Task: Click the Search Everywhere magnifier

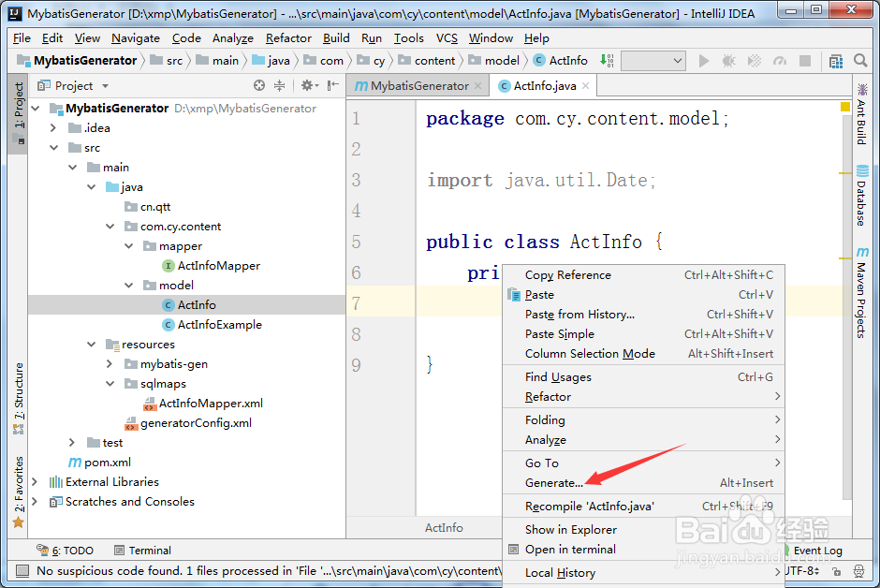Action: [x=860, y=60]
